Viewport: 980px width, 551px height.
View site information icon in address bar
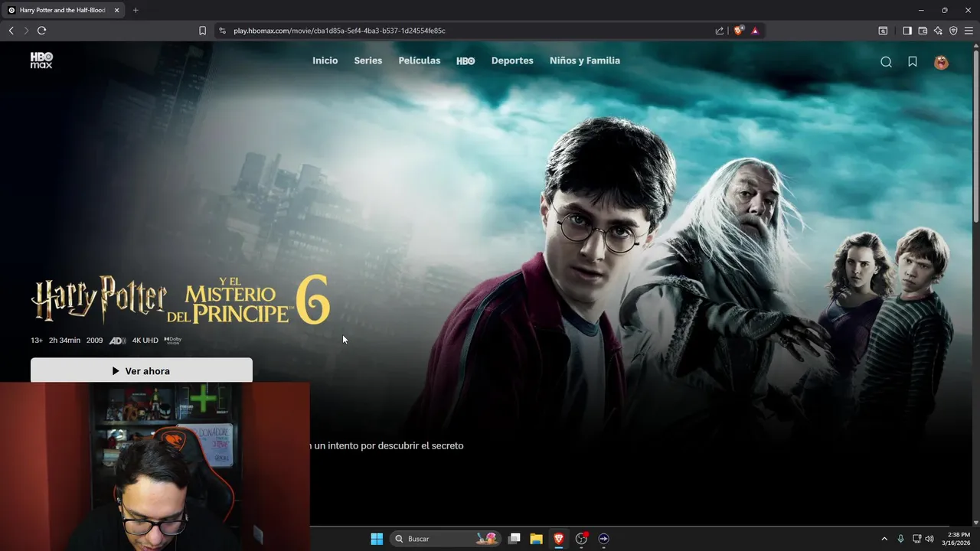[x=222, y=31]
